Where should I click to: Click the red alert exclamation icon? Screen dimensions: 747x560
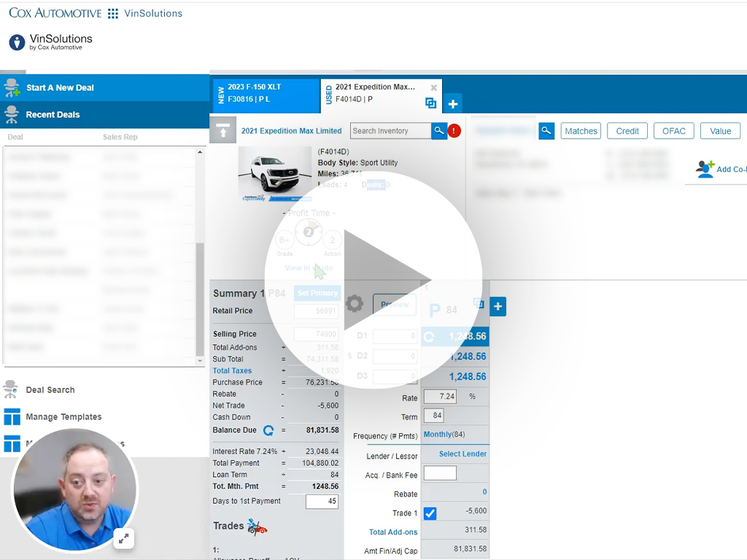click(x=453, y=131)
